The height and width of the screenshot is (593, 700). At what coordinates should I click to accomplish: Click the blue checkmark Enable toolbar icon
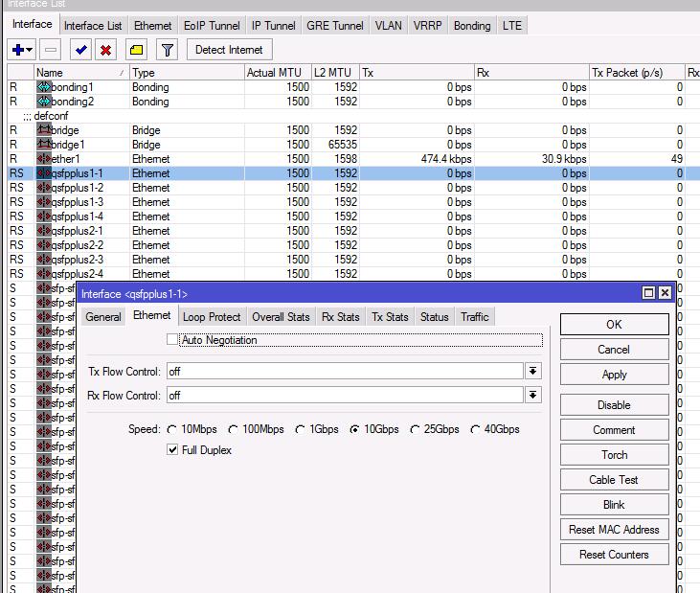80,50
